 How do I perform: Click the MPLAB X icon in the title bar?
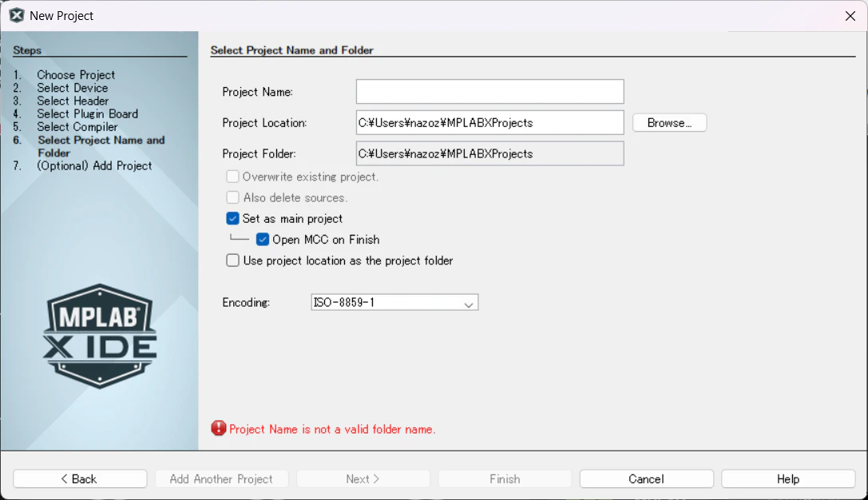(17, 15)
